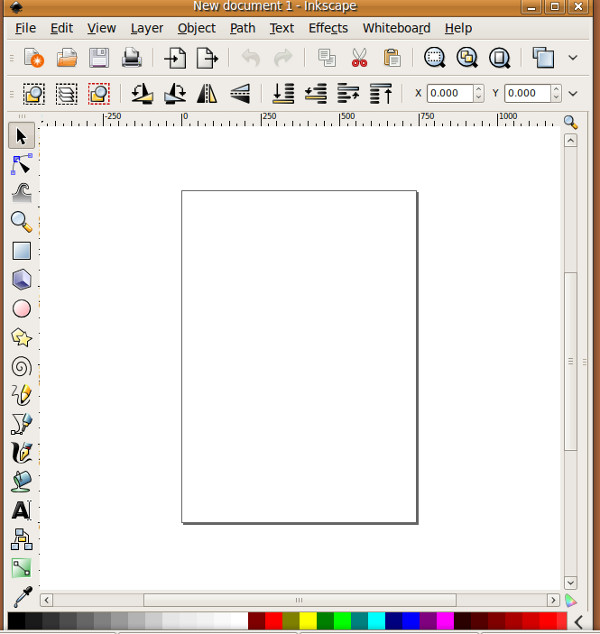
Task: Click the X coordinate input field
Action: coord(450,93)
